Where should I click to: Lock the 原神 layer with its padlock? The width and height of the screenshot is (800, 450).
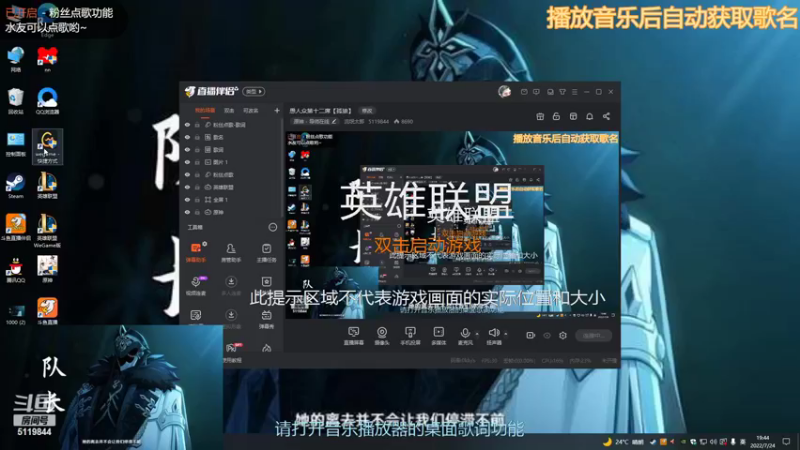pos(197,212)
